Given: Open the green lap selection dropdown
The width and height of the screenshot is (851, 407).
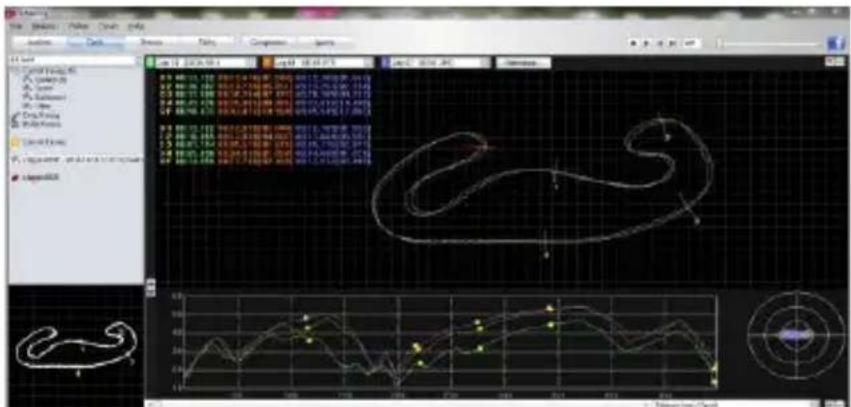Looking at the screenshot, I should [x=206, y=63].
